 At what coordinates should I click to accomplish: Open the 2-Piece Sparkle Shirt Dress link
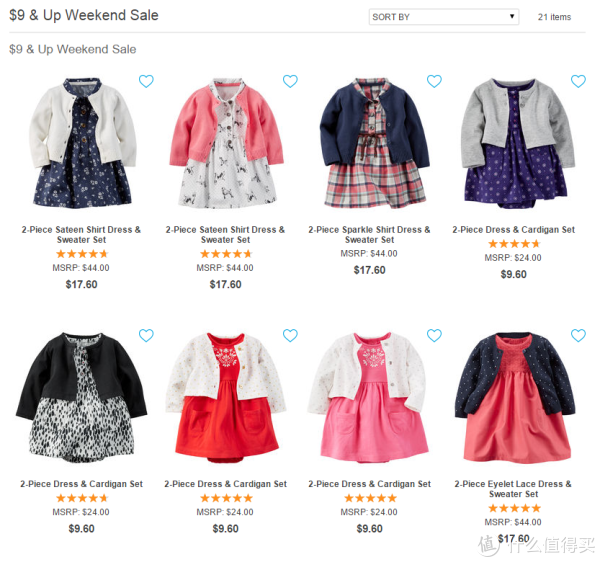click(x=369, y=235)
